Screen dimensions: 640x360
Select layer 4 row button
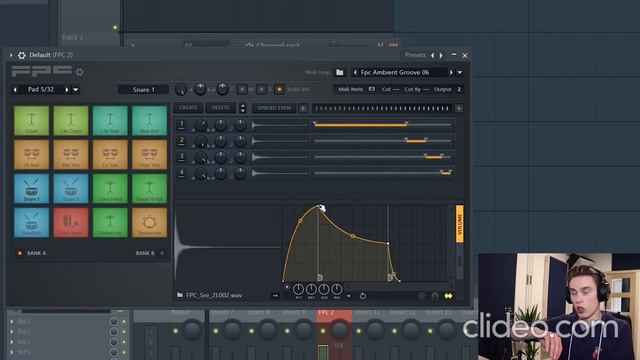point(182,173)
